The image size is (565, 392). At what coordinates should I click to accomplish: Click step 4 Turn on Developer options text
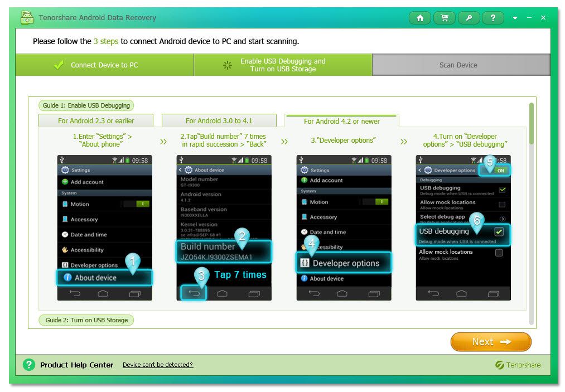[x=465, y=140]
